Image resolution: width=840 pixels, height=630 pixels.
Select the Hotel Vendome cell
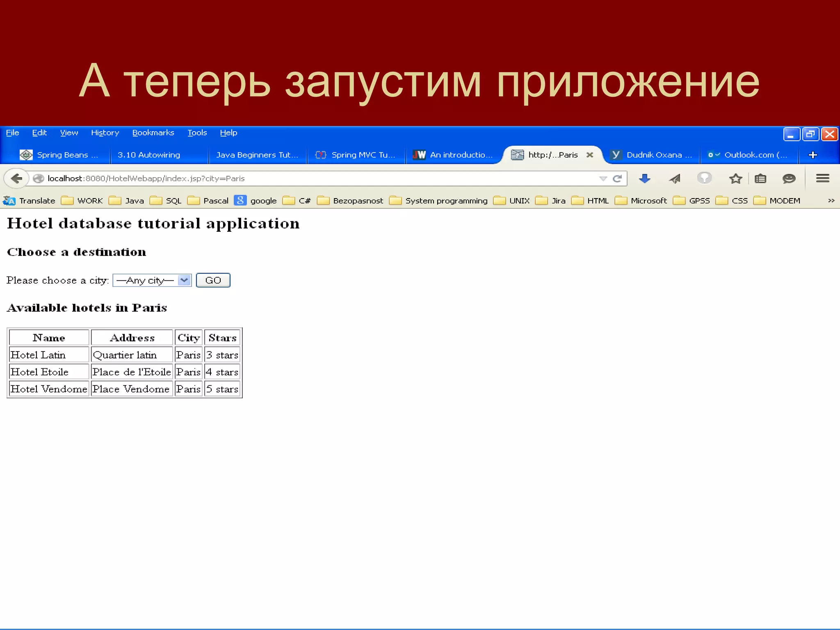coord(49,389)
